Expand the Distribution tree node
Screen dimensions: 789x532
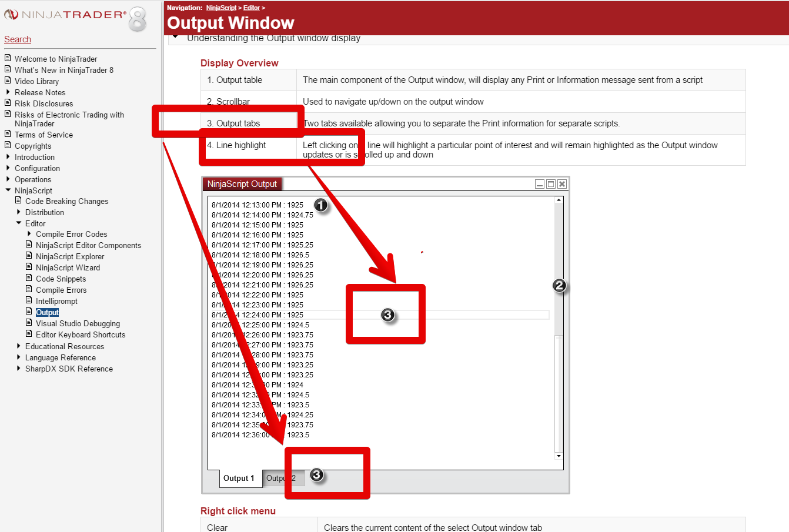click(18, 212)
